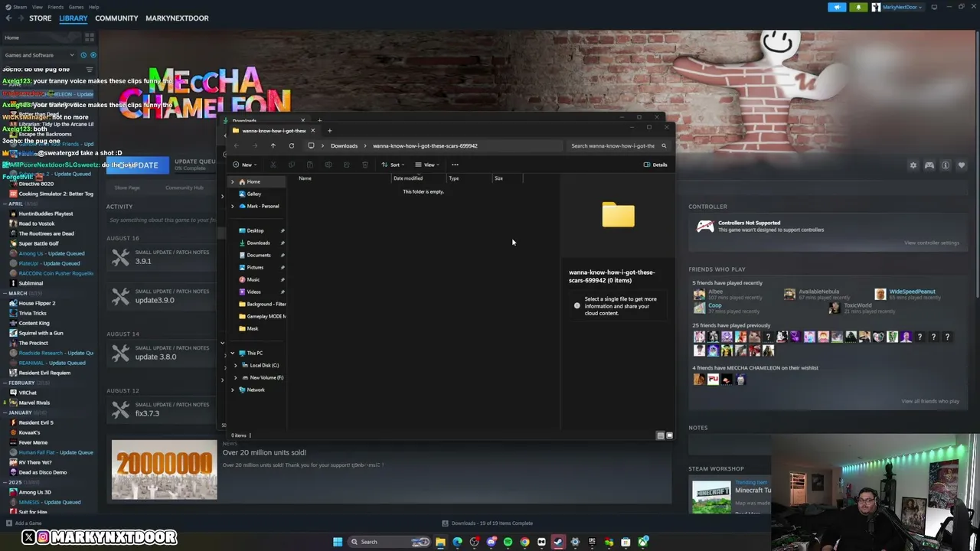Toggle sort by recent clock icon in Steam

click(x=83, y=55)
